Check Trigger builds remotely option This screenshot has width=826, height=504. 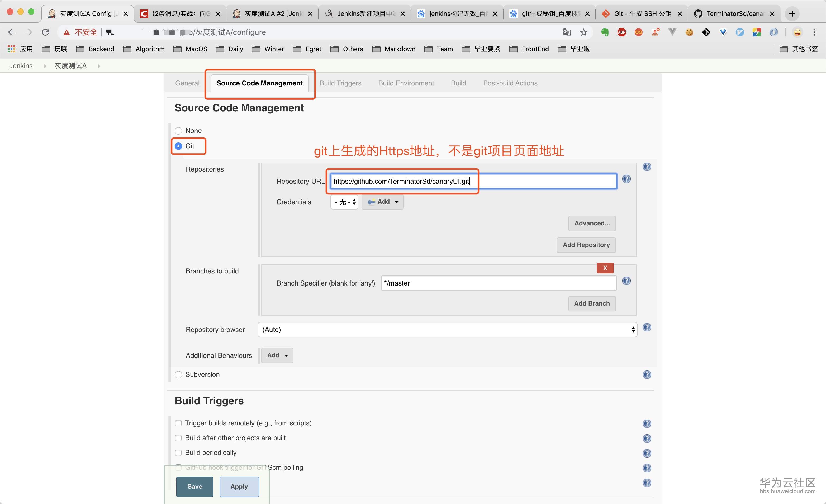point(178,423)
